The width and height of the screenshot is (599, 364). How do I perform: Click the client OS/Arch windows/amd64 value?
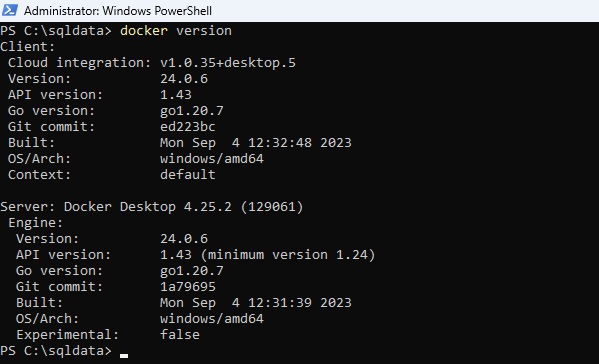(212, 159)
